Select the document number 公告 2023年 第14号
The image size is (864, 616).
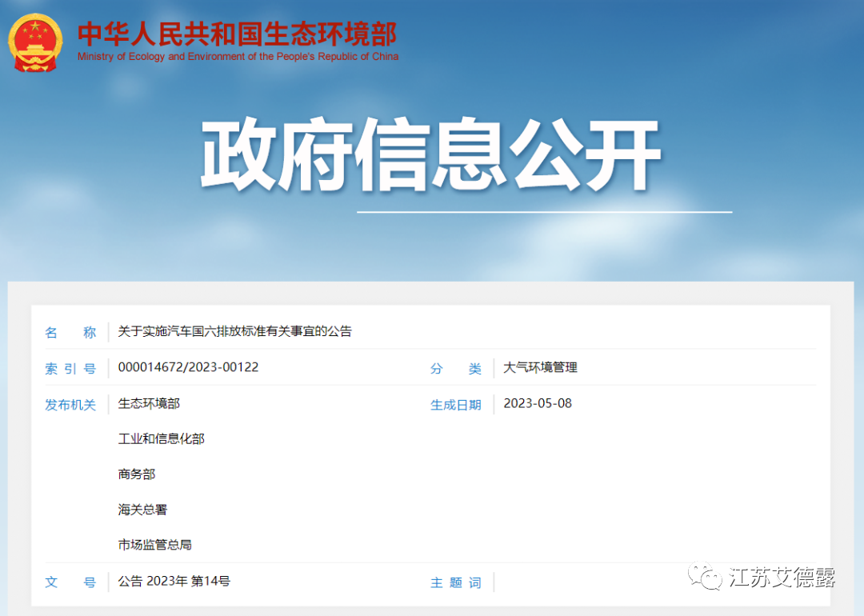174,582
